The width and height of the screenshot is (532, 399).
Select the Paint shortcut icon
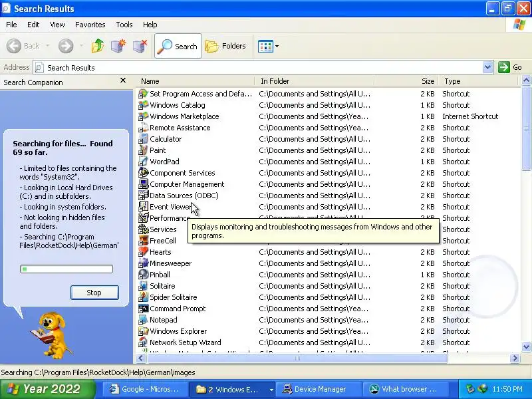(x=143, y=150)
